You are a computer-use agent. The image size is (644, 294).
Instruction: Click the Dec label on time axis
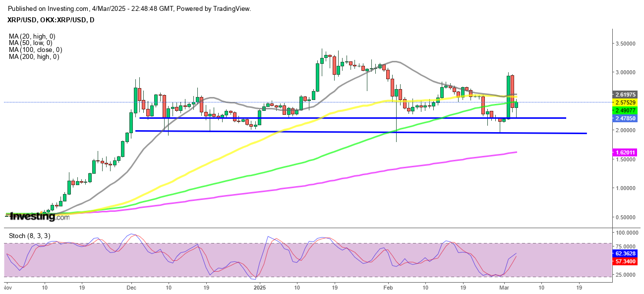pos(131,287)
